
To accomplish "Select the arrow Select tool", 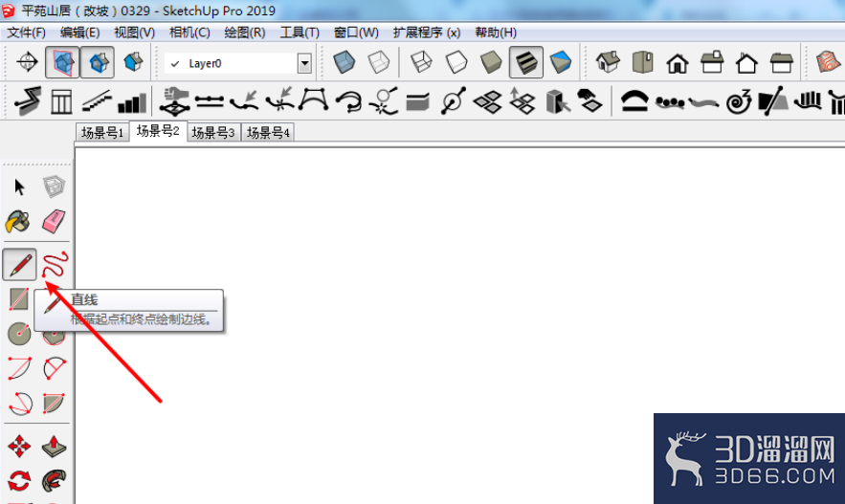I will coord(19,186).
